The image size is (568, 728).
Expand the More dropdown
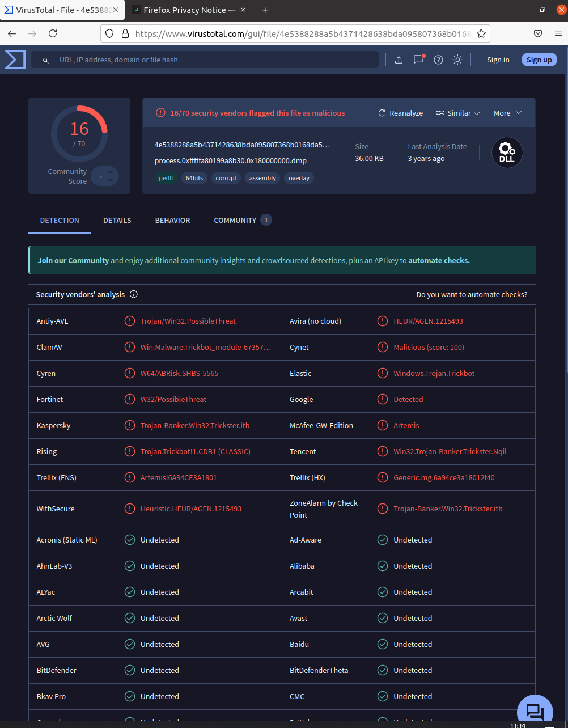point(507,113)
